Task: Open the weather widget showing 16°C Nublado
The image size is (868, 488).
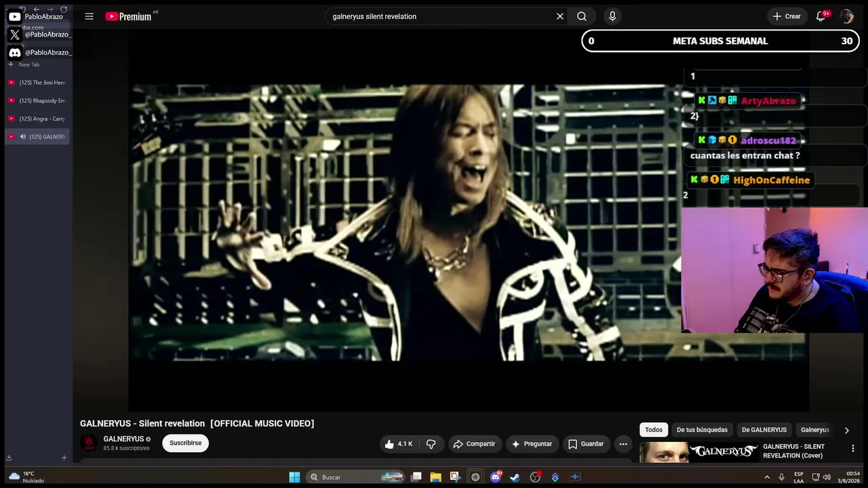Action: point(26,477)
